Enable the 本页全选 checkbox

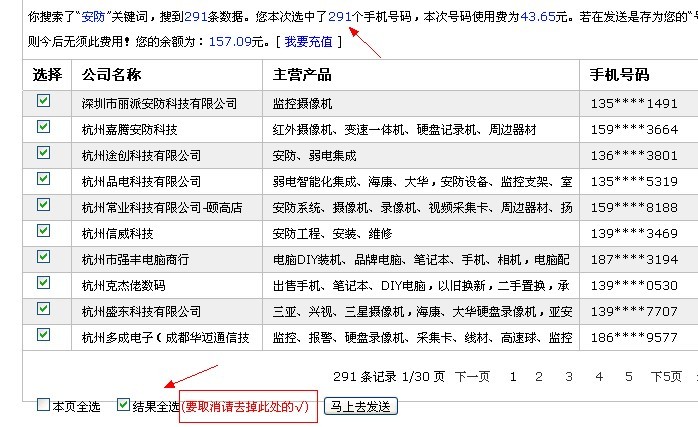(43, 406)
